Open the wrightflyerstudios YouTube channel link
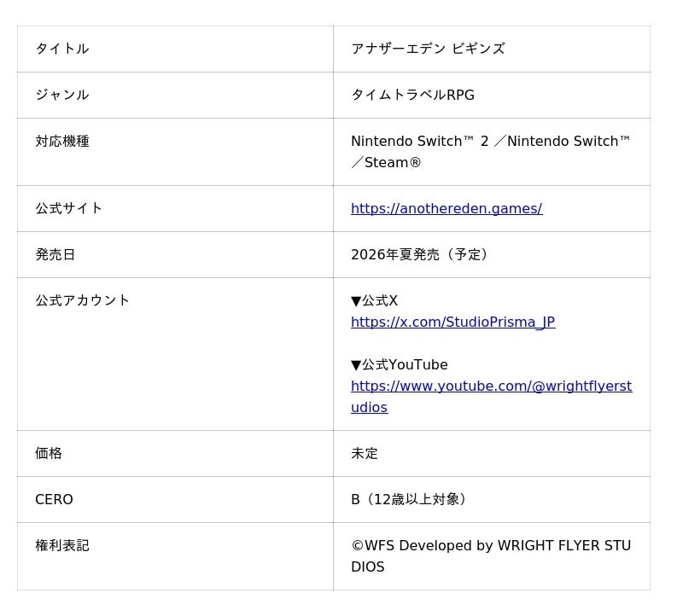 pos(491,386)
